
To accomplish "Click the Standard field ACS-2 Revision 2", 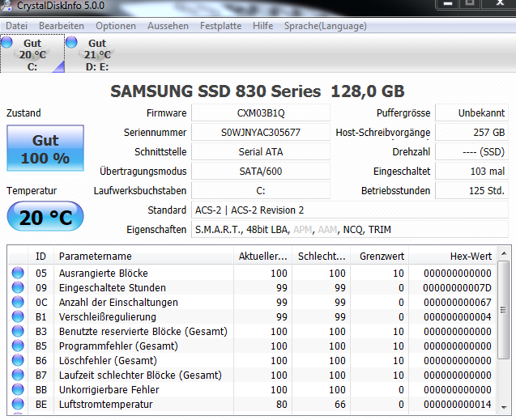I will point(350,210).
